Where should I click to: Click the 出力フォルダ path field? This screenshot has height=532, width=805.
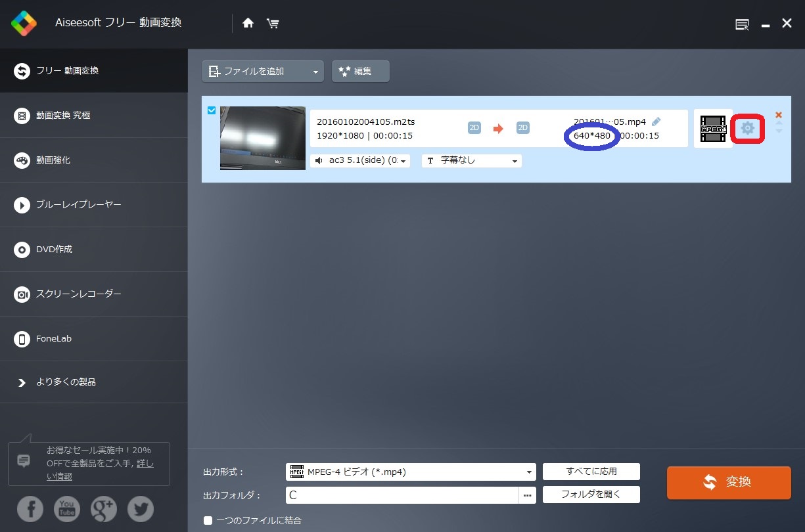pos(402,495)
